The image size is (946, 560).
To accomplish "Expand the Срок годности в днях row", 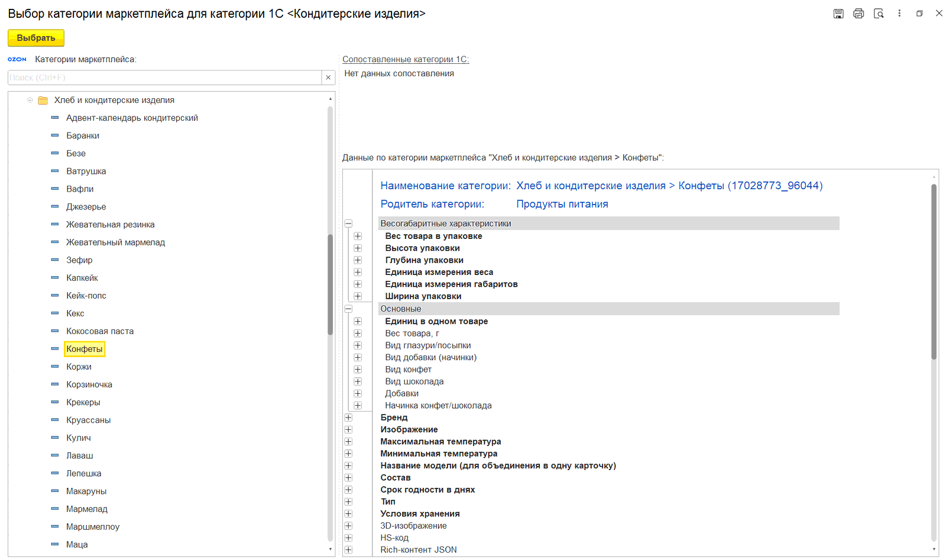I will click(x=348, y=490).
